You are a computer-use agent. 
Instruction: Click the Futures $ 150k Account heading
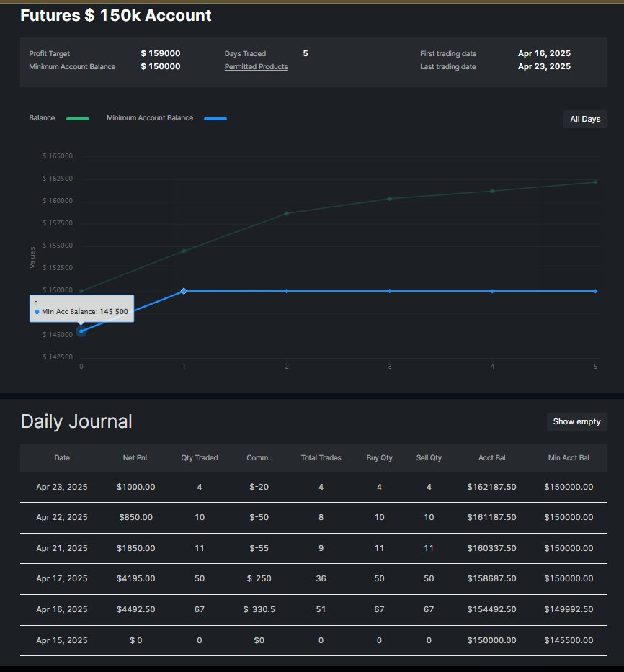click(x=116, y=15)
